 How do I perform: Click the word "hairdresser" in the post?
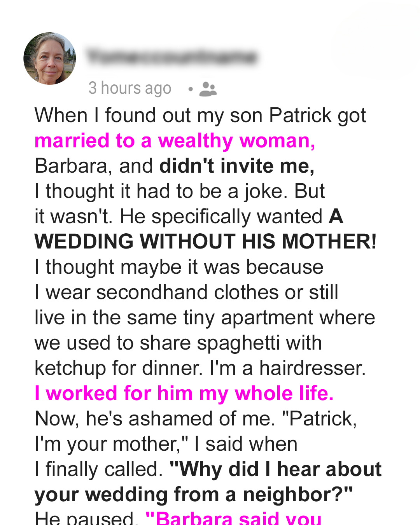coord(312,368)
